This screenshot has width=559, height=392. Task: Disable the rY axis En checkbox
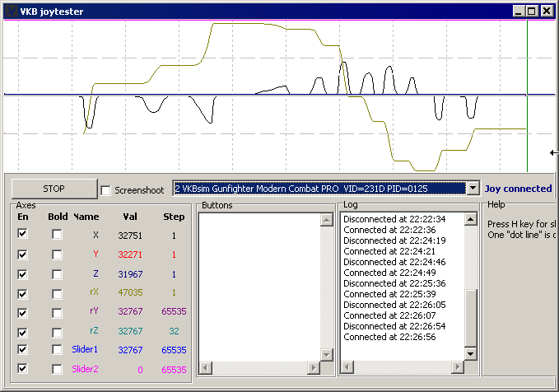(x=22, y=312)
